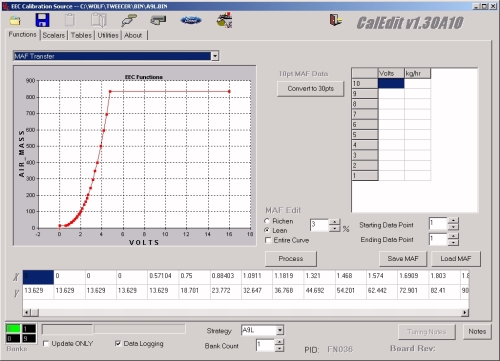
Task: Click the clipboard paste icon
Action: pos(69,20)
